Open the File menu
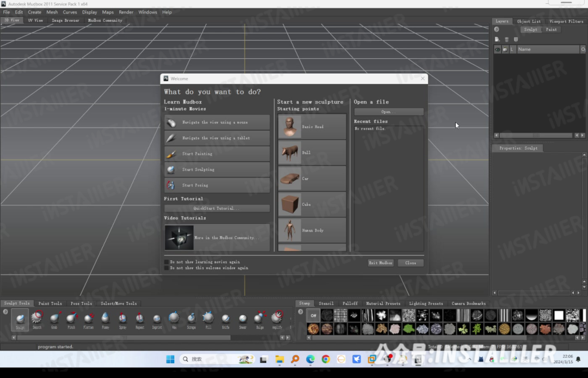The height and width of the screenshot is (378, 588). [x=7, y=12]
